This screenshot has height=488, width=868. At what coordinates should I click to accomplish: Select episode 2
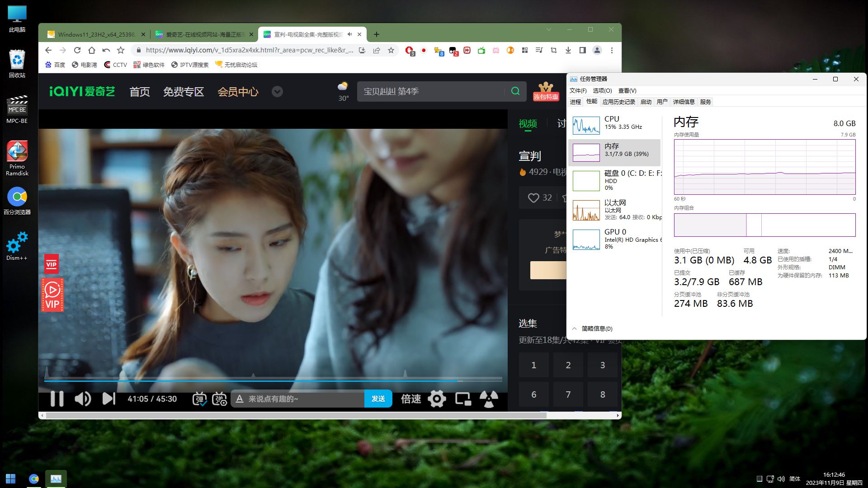pyautogui.click(x=568, y=365)
